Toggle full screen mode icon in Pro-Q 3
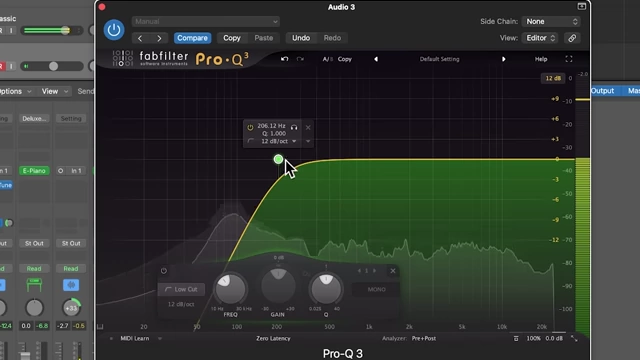The image size is (640, 360). click(569, 59)
